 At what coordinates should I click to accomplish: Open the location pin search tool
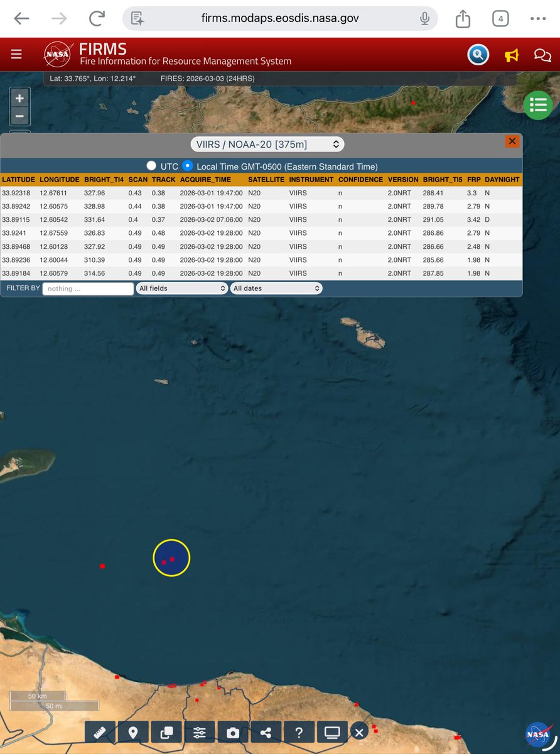point(132,732)
